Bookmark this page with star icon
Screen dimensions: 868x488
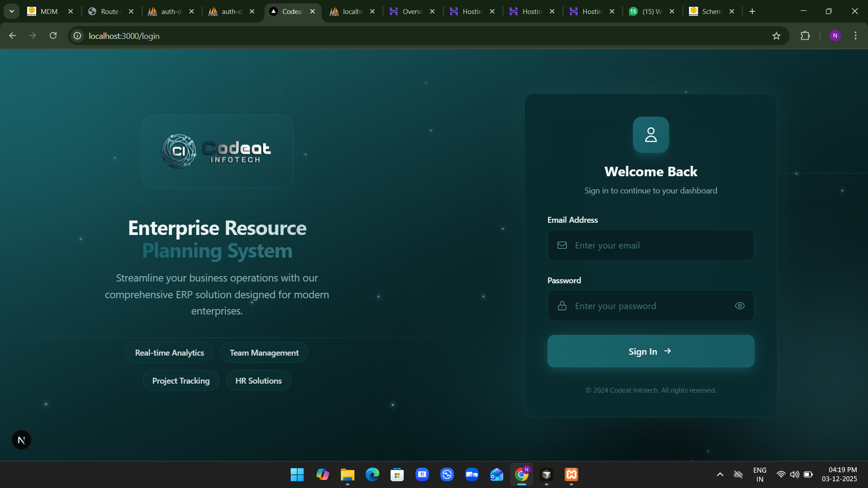776,36
